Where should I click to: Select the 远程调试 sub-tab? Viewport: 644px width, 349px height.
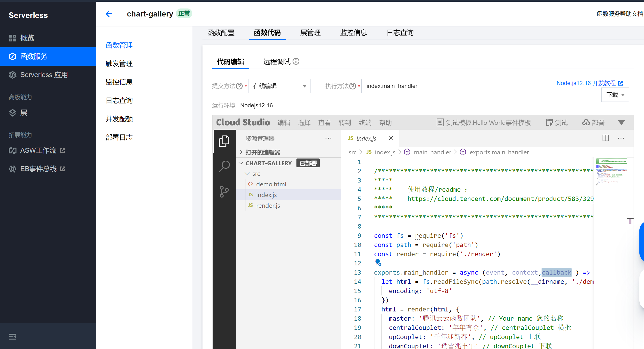[x=277, y=62]
